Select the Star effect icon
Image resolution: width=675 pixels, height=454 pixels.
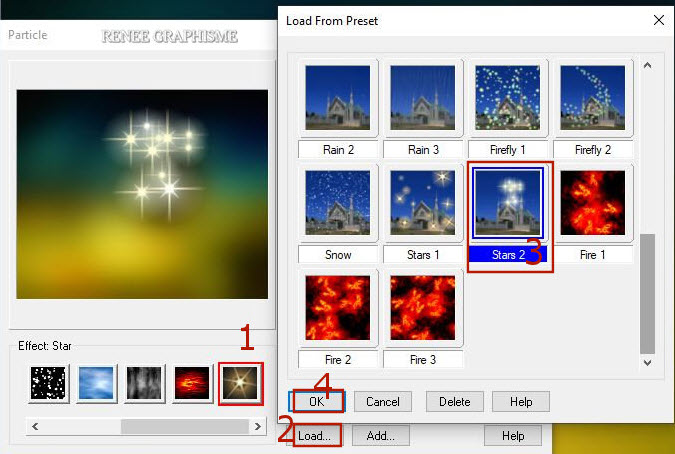coord(240,383)
